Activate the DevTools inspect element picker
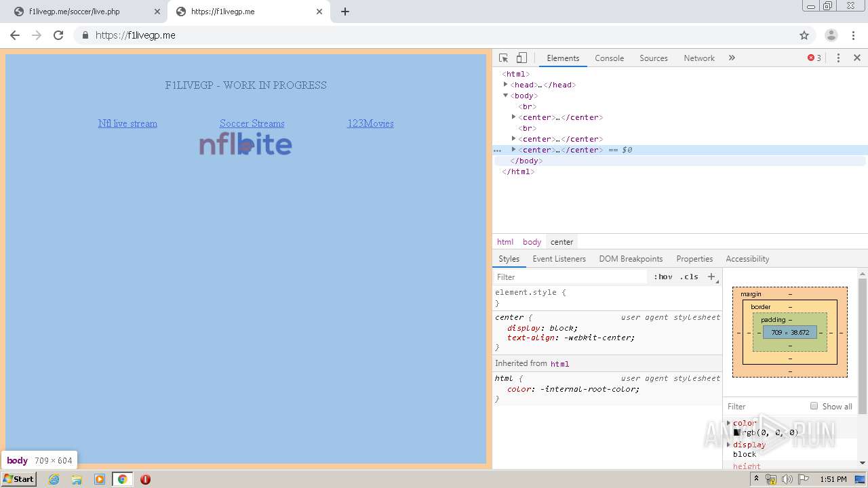Screen dimensions: 868x488 [x=503, y=58]
